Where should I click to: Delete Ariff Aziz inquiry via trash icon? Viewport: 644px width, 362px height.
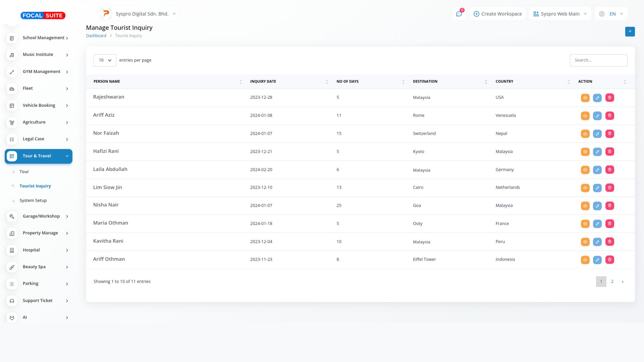[x=609, y=116]
